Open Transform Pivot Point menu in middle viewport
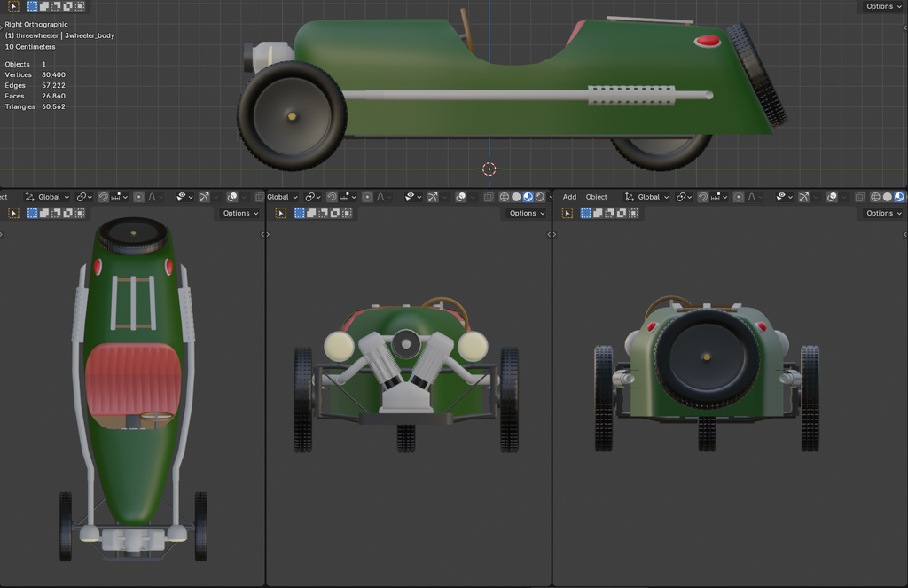Viewport: 908px width, 588px height. tap(313, 197)
